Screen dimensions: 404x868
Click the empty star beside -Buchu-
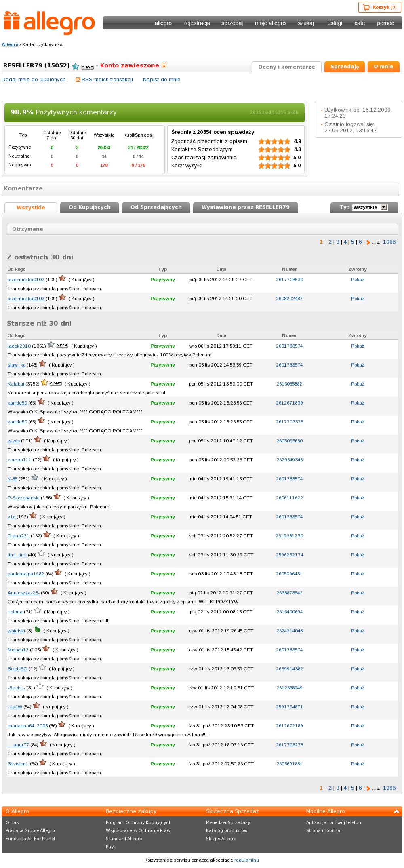[x=40, y=687]
